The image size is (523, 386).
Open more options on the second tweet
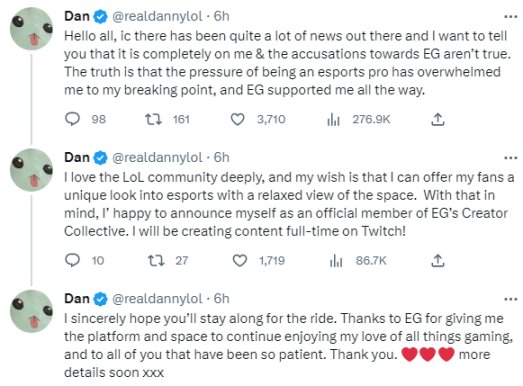(x=511, y=157)
